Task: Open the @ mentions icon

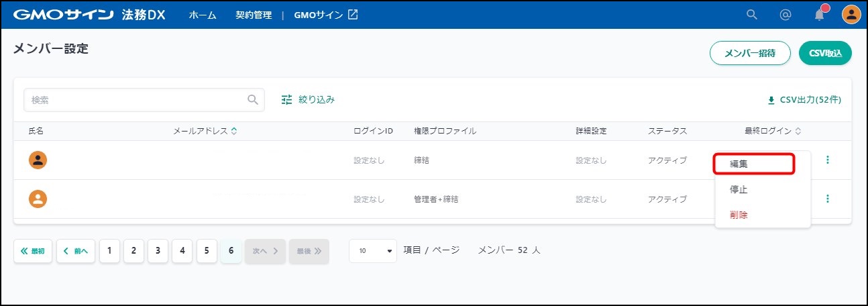Action: click(x=785, y=15)
